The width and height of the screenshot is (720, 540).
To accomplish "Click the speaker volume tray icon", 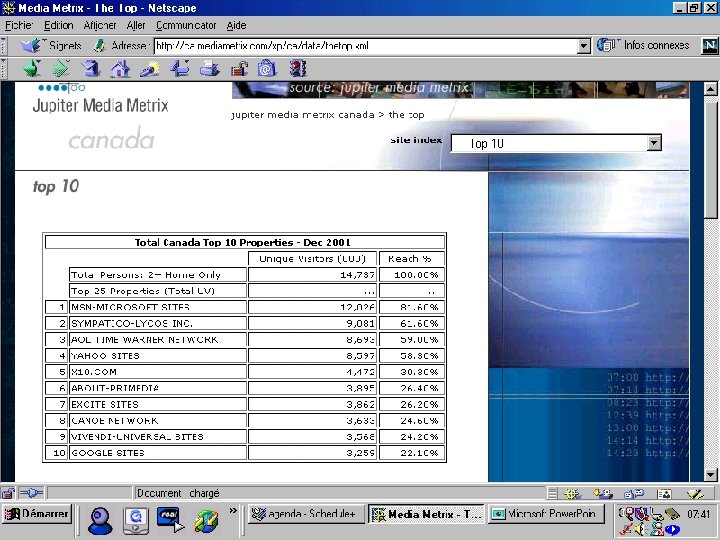I will 640,529.
